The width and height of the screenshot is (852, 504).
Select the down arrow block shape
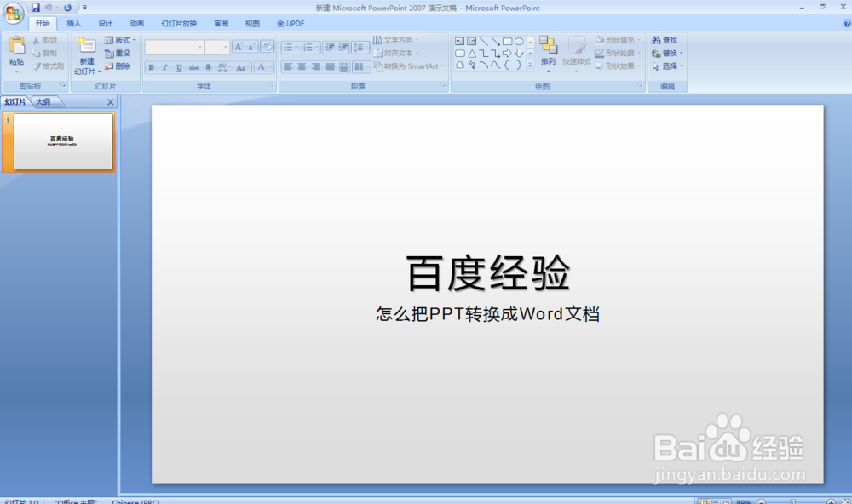pyautogui.click(x=520, y=54)
